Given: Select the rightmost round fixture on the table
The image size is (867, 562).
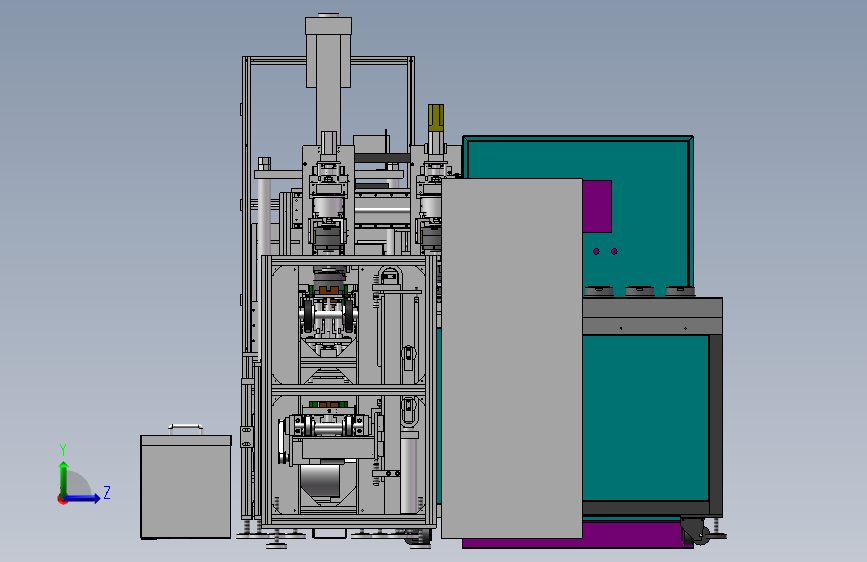Looking at the screenshot, I should tap(680, 291).
